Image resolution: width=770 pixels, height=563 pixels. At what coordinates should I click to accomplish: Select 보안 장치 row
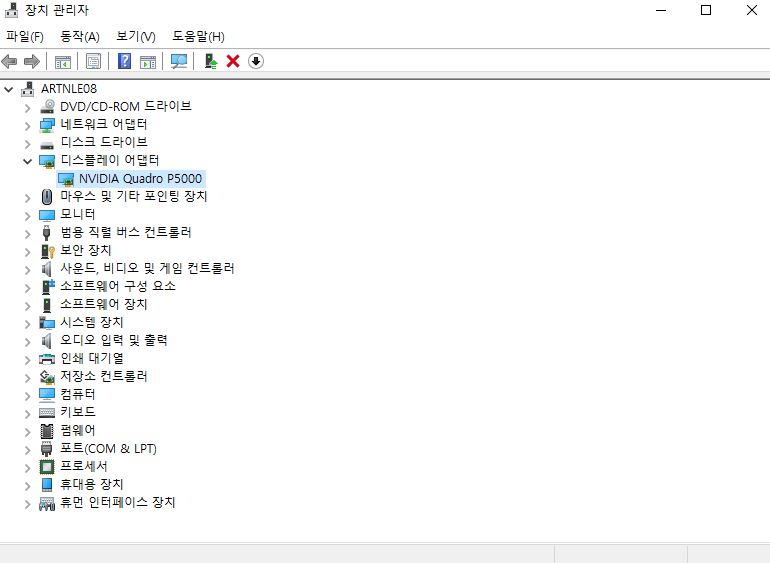[85, 251]
